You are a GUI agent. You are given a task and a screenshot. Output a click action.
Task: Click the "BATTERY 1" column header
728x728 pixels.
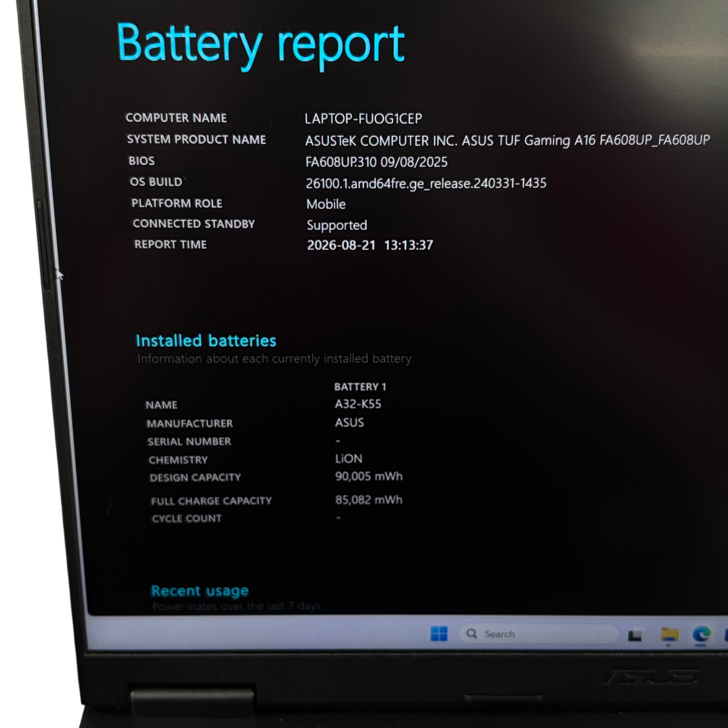(x=360, y=387)
